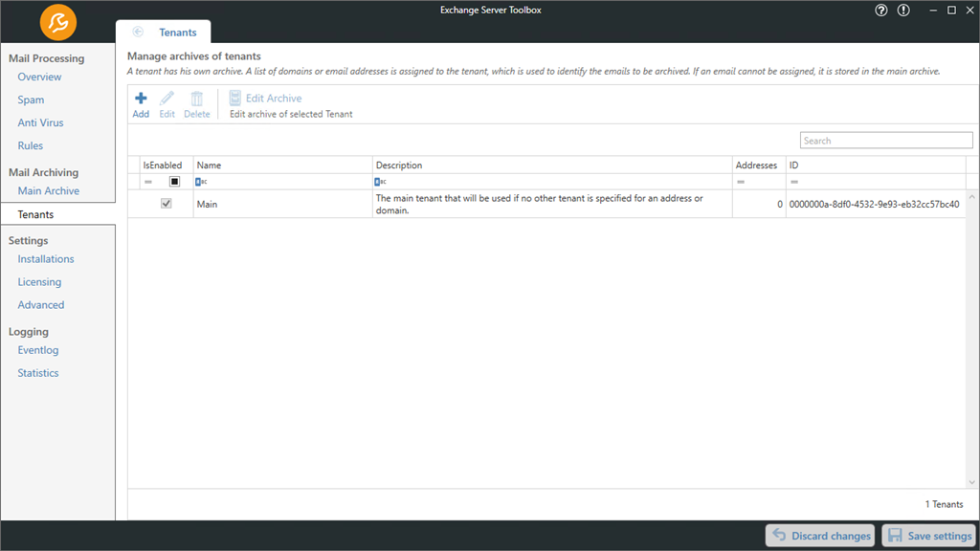This screenshot has height=551, width=980.
Task: Click the Logging sidebar heading
Action: coord(28,332)
